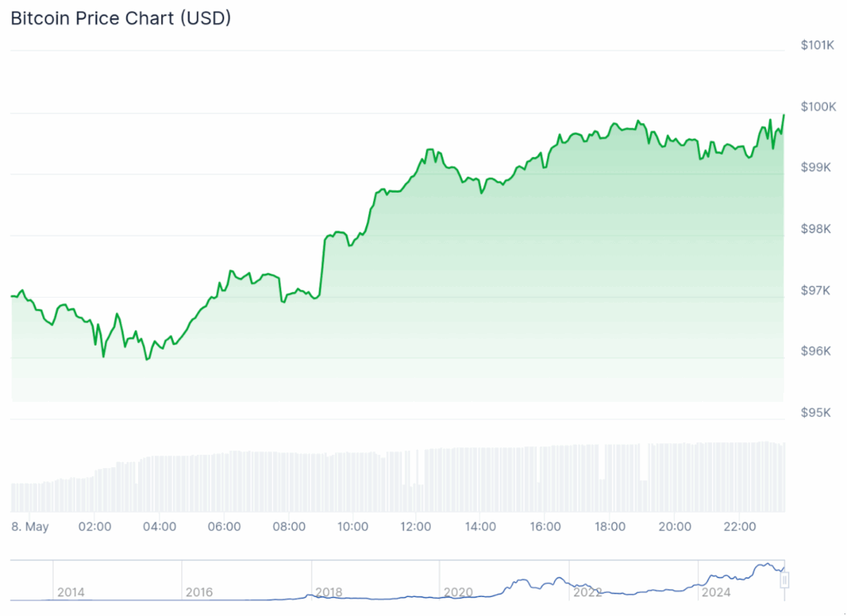Screen dimensions: 847x616
Task: Click the $100K label on the price axis
Action: coord(817,106)
